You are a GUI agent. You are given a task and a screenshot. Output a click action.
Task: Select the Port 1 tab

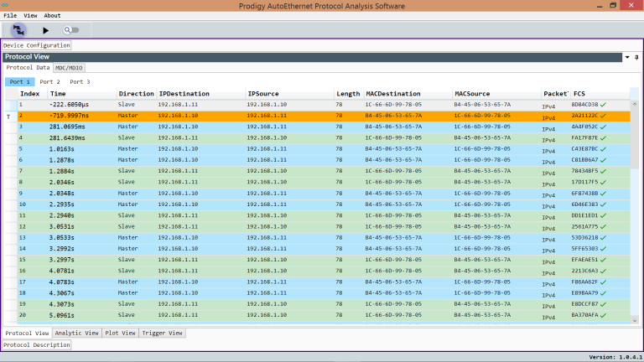20,81
